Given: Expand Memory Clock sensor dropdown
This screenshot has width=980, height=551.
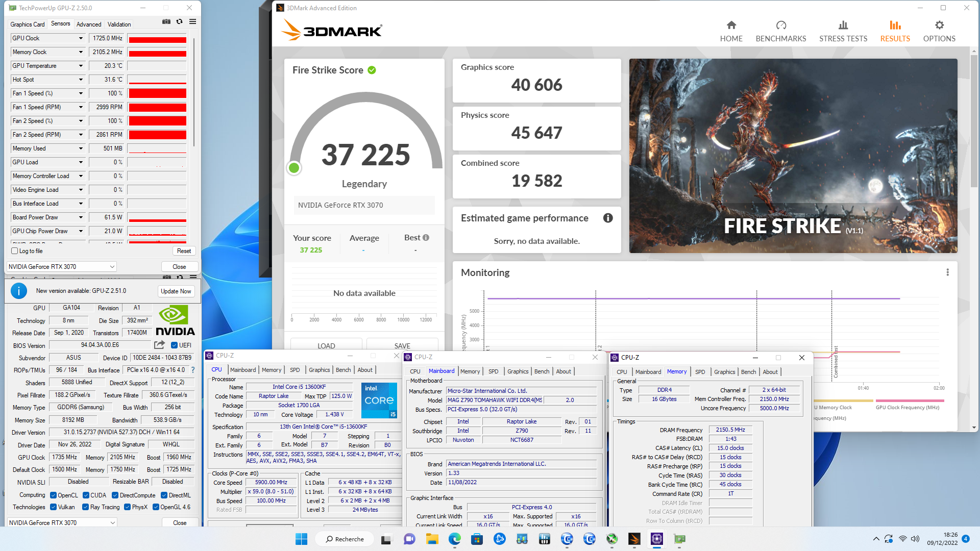Looking at the screenshot, I should 81,52.
